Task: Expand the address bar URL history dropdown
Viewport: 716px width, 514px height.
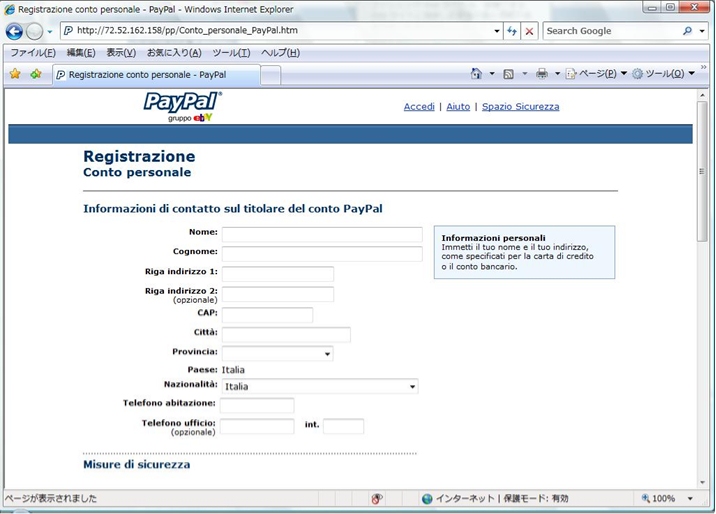Action: 497,31
